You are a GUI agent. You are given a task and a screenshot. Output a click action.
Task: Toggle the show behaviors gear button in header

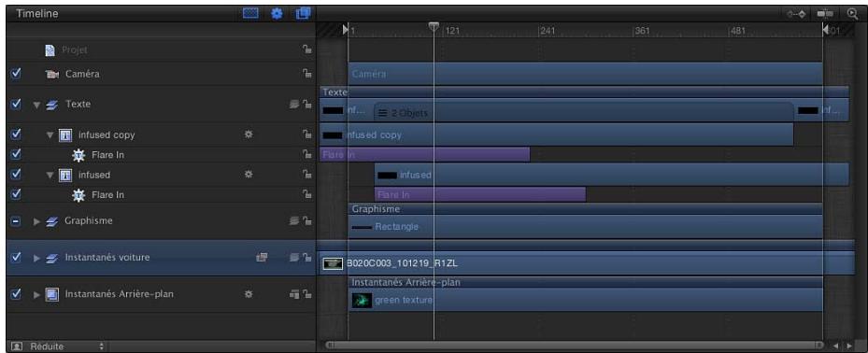pyautogui.click(x=277, y=13)
